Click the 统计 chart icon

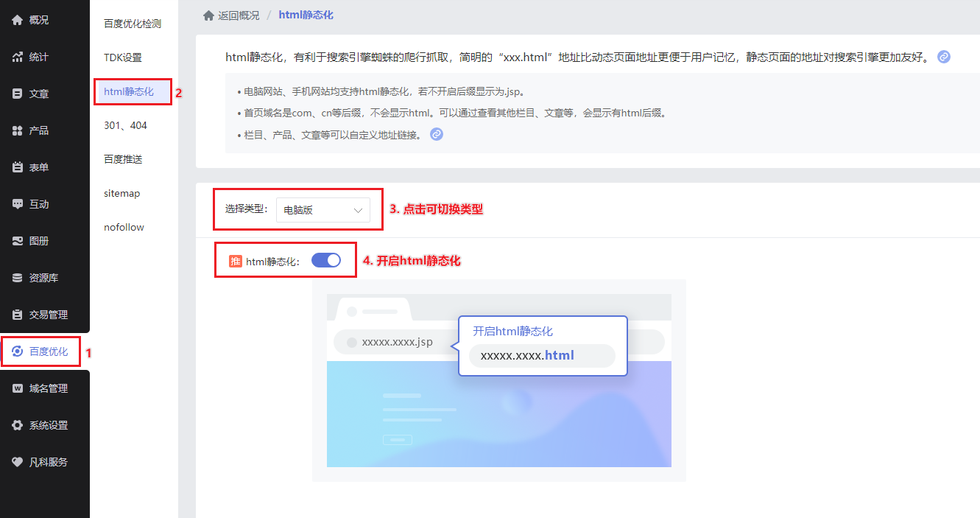(18, 57)
